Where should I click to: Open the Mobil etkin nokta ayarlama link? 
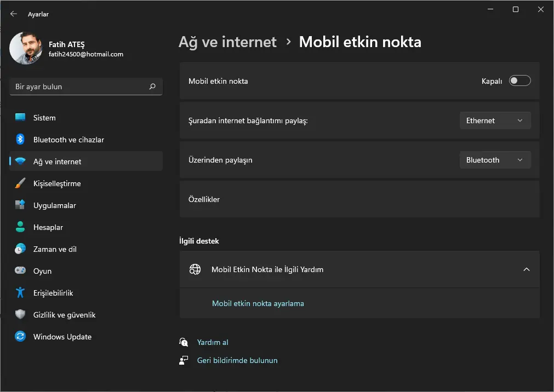click(x=258, y=303)
